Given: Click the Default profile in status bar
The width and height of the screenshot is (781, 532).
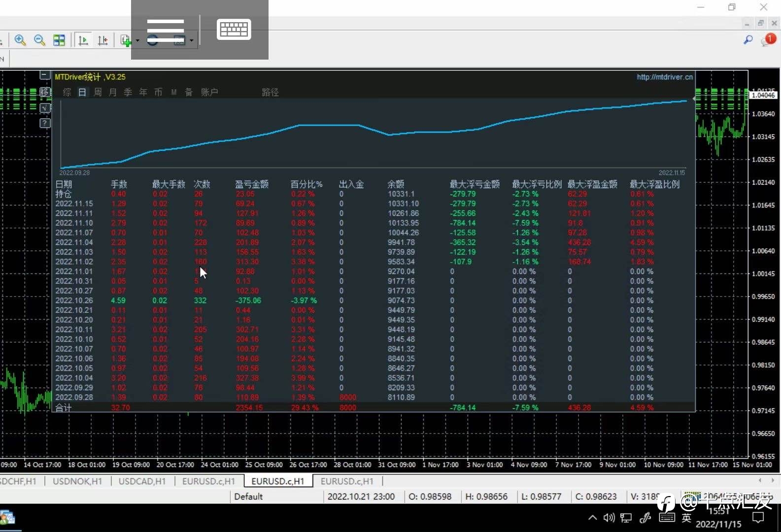Looking at the screenshot, I should click(x=248, y=497).
